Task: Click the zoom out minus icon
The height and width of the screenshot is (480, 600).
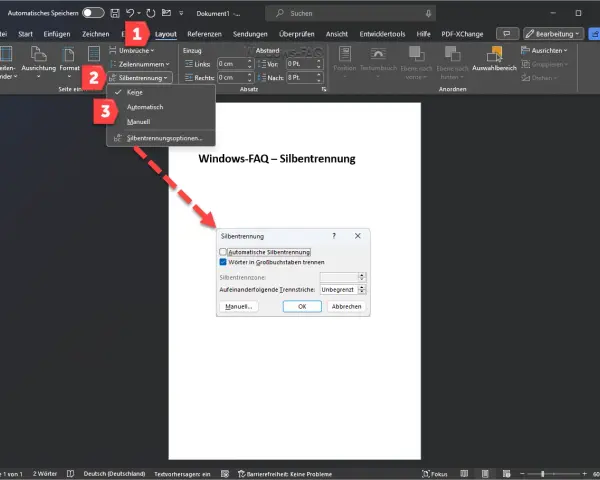Action: pos(522,474)
